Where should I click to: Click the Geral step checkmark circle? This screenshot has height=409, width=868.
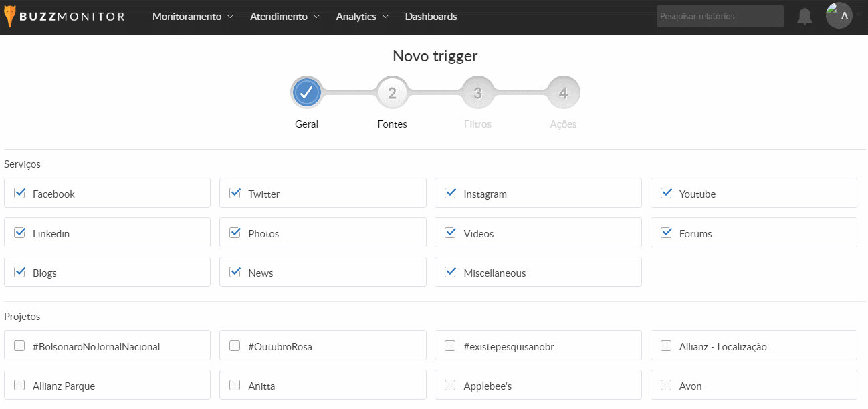(x=306, y=93)
